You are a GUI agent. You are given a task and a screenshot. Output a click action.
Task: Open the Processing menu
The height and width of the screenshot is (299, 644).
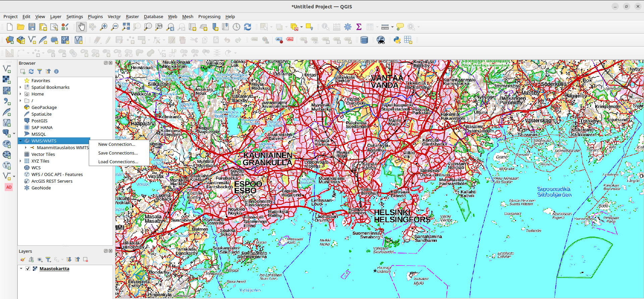pos(209,16)
